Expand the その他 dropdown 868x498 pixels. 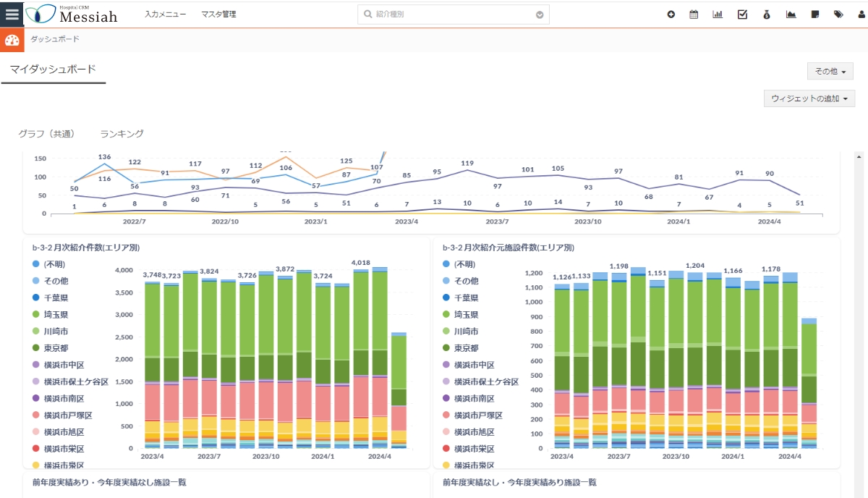coord(830,71)
